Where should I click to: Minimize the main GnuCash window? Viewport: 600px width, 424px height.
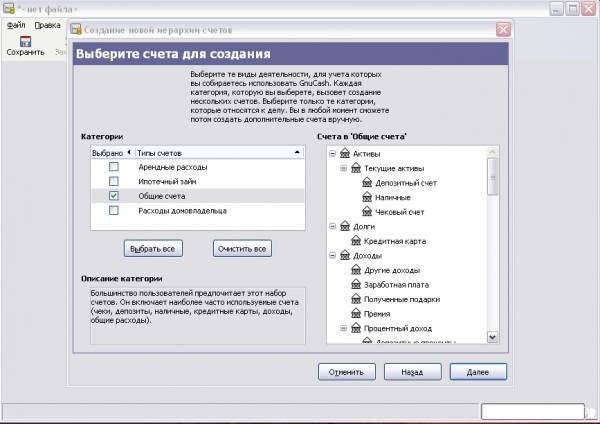pyautogui.click(x=556, y=8)
